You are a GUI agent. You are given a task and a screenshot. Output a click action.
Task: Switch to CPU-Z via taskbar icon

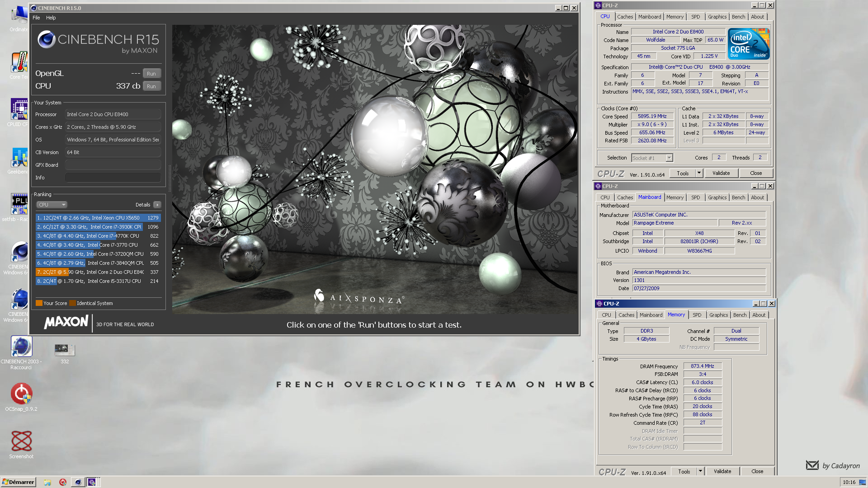(x=92, y=482)
